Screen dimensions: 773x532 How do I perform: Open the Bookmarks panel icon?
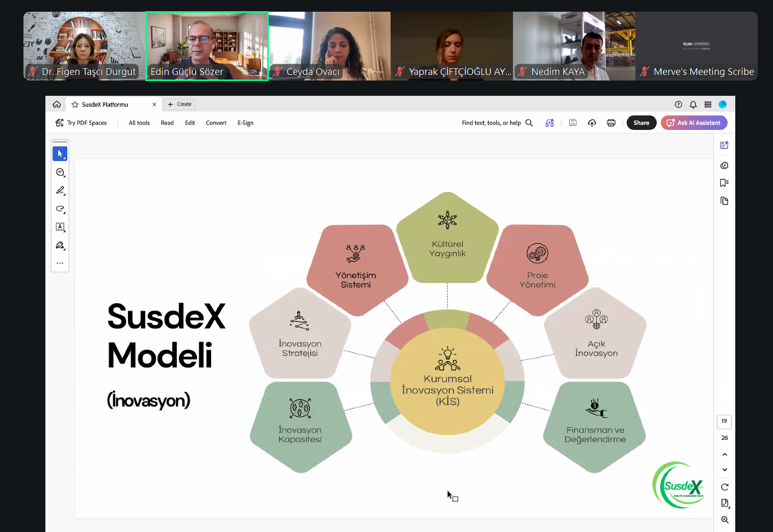(x=724, y=183)
